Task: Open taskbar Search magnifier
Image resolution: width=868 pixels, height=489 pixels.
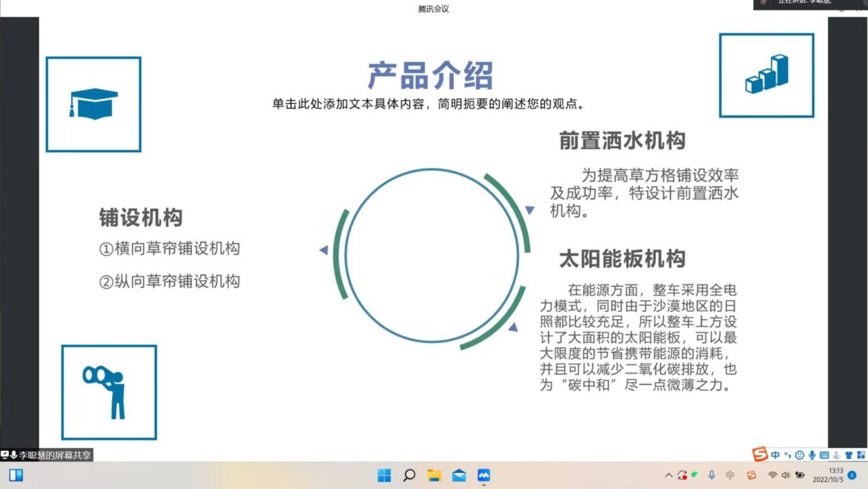Action: (x=409, y=475)
